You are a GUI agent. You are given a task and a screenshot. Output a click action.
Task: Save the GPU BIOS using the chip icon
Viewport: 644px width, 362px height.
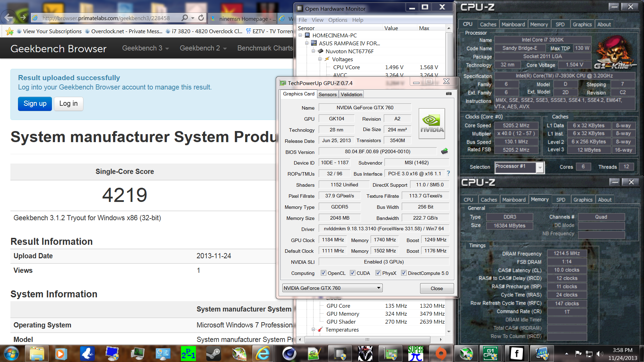click(445, 151)
